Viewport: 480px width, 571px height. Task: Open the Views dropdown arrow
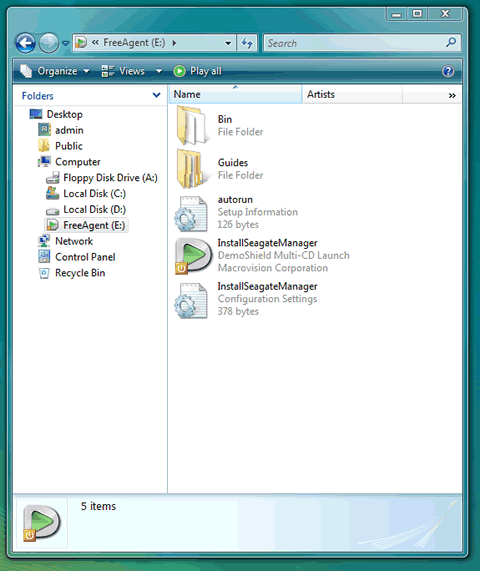pyautogui.click(x=159, y=71)
